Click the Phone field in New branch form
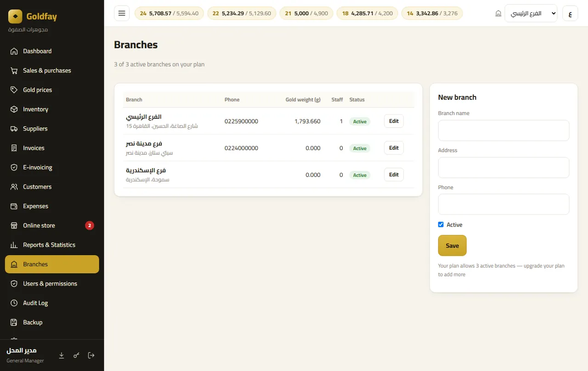 point(503,204)
